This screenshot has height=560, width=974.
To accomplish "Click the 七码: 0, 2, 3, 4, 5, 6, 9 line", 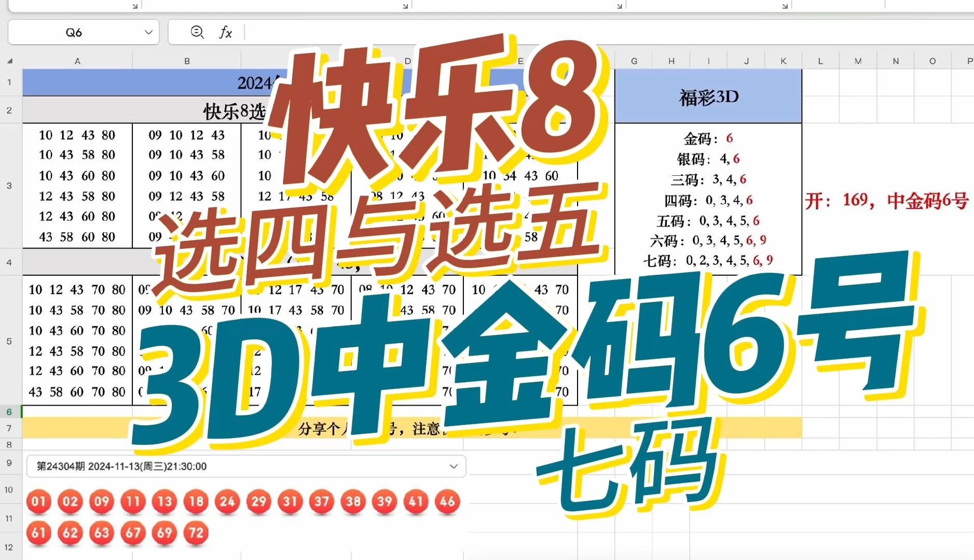I will click(708, 260).
